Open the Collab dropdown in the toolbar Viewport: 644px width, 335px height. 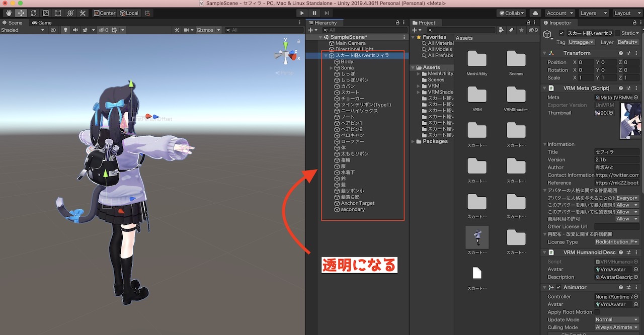(511, 13)
